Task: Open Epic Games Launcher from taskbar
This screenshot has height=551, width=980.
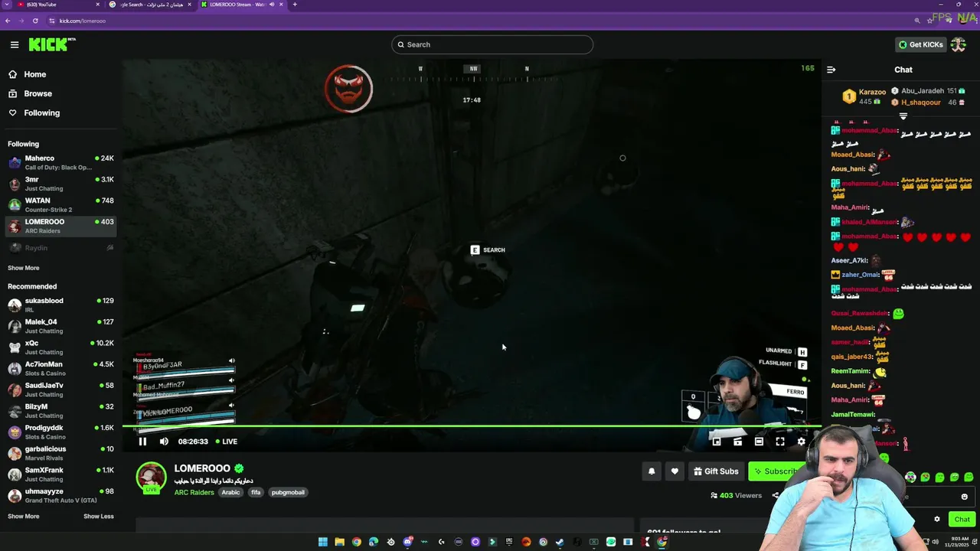Action: [x=509, y=542]
